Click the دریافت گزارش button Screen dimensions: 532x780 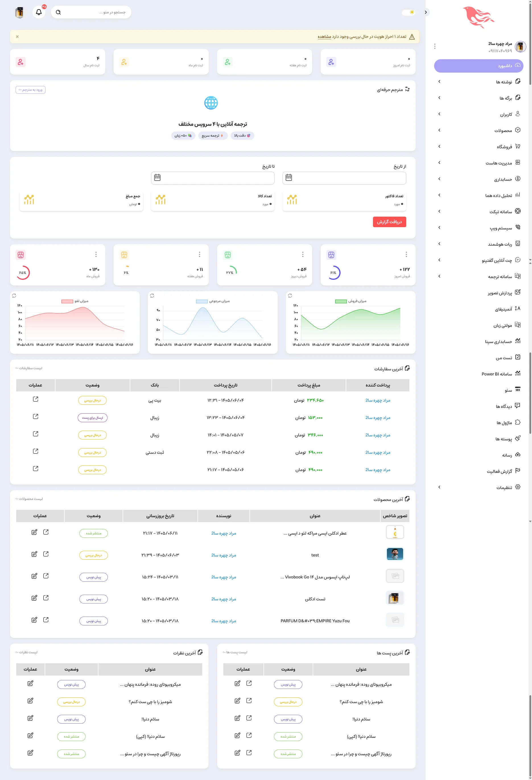pos(389,222)
